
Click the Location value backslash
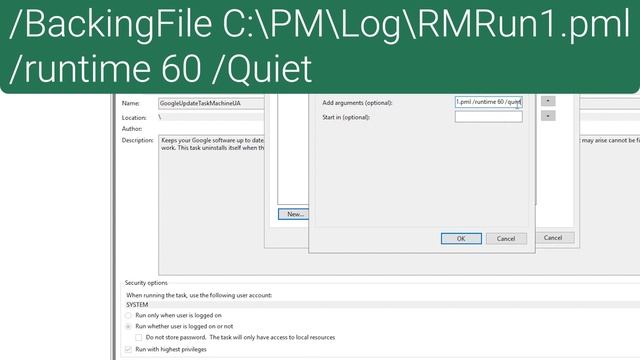pos(160,117)
